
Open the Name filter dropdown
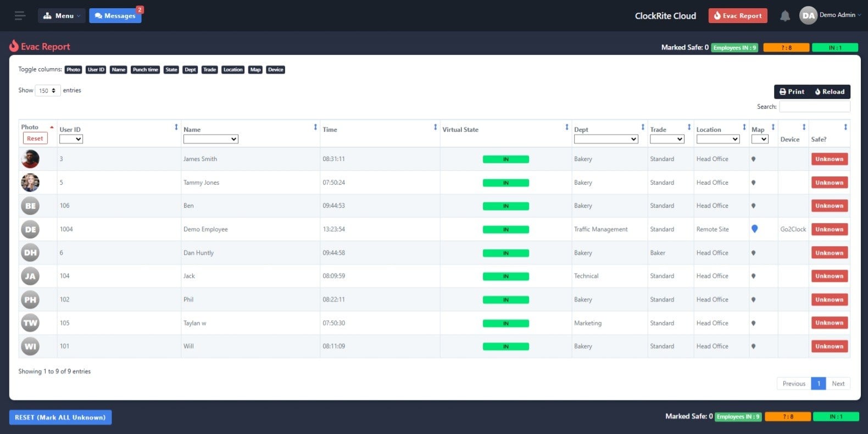pos(211,140)
